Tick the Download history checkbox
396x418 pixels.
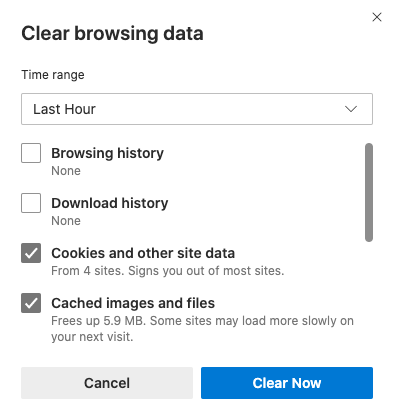click(31, 203)
